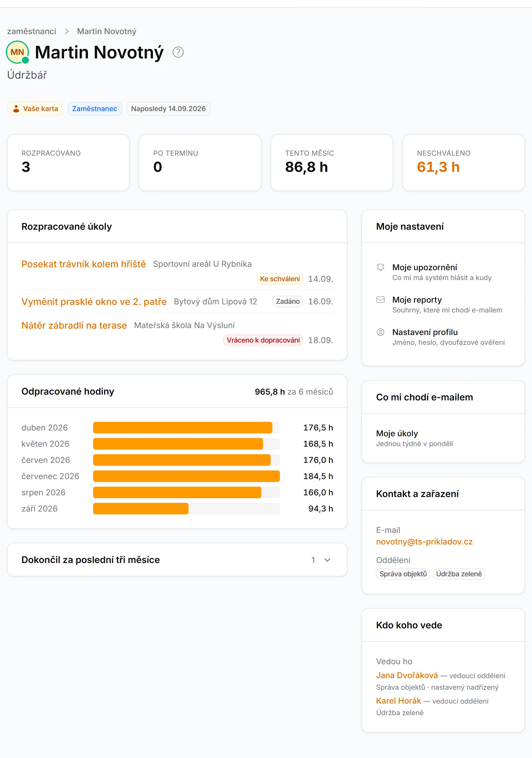This screenshot has width=532, height=758.
Task: Click Sportovní areál U Rybníka location
Action: 202,264
